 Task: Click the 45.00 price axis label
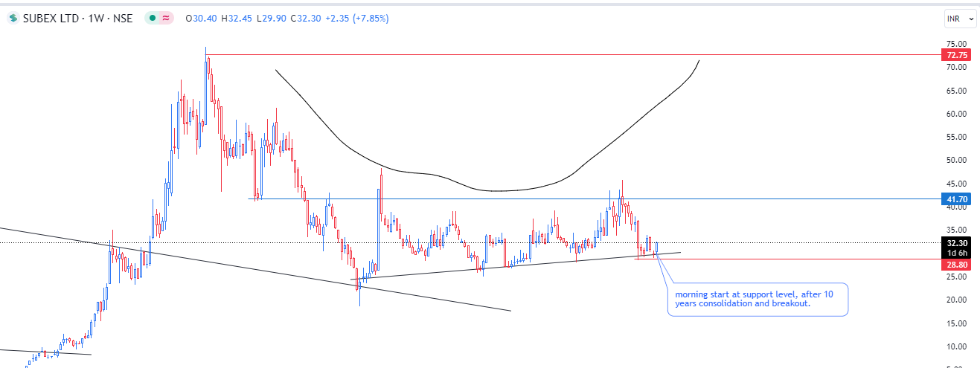(x=955, y=184)
